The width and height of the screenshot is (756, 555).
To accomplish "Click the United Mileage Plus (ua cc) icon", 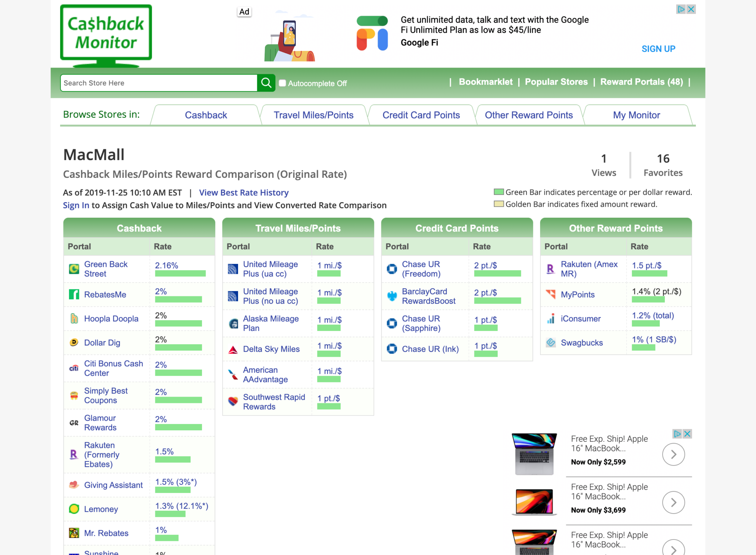I will (233, 269).
